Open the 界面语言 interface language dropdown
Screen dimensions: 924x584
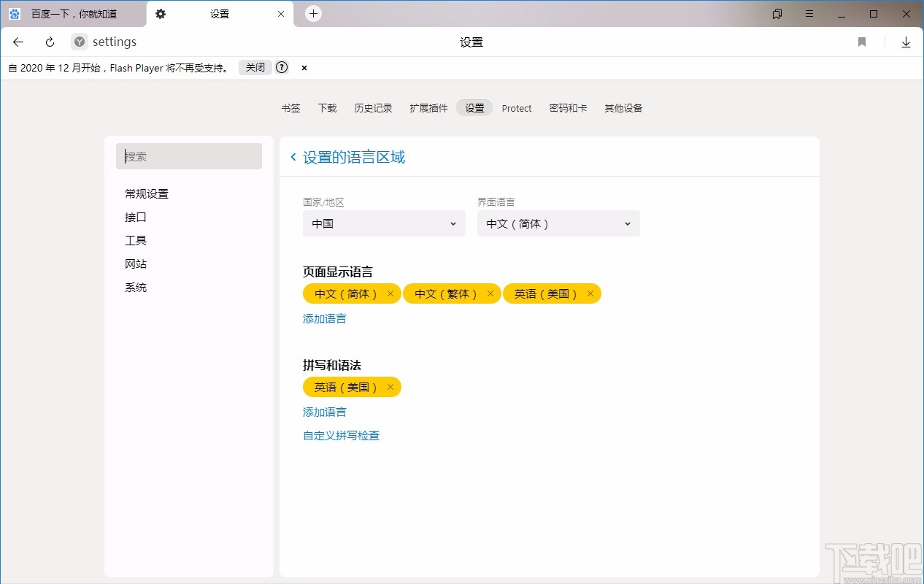pyautogui.click(x=558, y=223)
